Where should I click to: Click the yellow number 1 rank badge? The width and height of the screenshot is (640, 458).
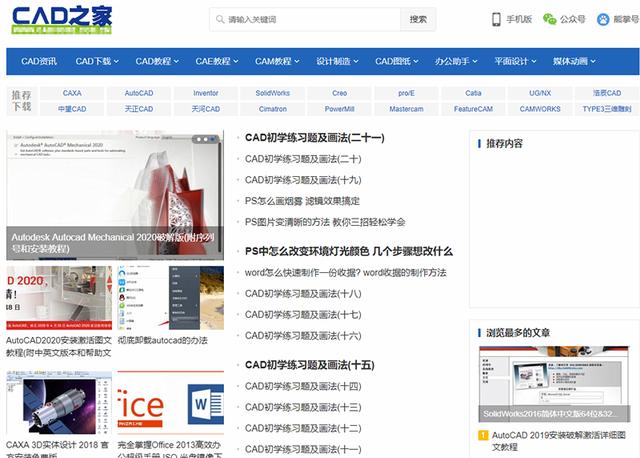483,436
